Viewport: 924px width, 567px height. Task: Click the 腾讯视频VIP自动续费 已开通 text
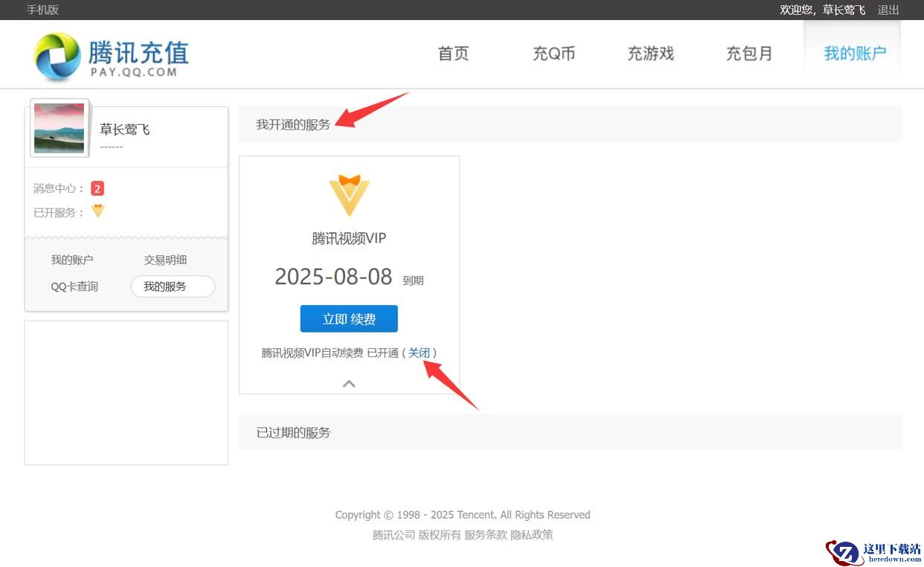coord(330,353)
